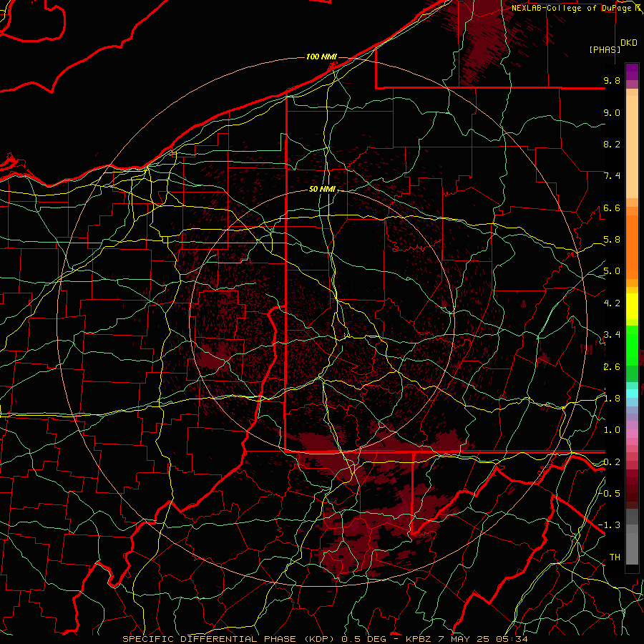The width and height of the screenshot is (644, 644).
Task: Click the 1.8 value on the color scale
Action: pos(612,399)
